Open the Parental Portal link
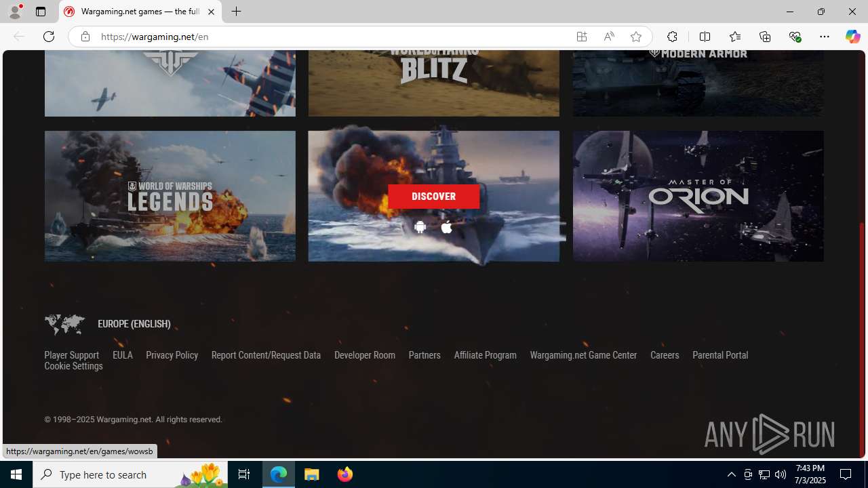868x488 pixels. 720,355
